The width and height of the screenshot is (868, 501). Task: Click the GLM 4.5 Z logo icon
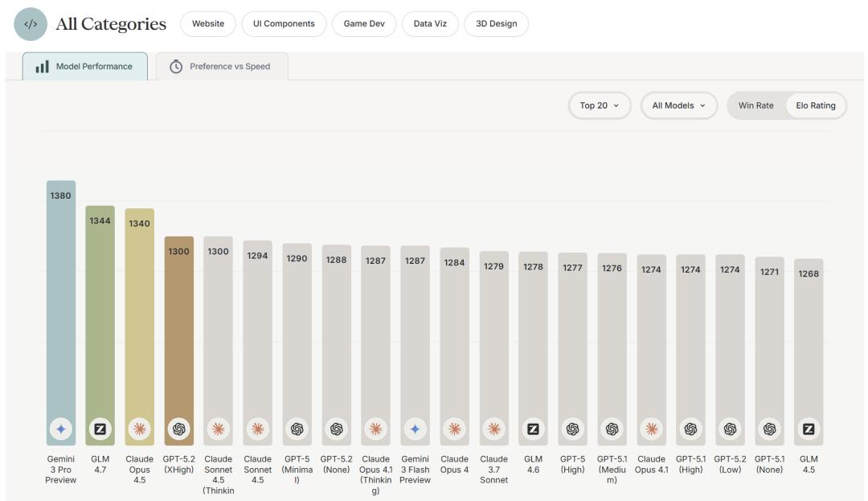[x=809, y=429]
